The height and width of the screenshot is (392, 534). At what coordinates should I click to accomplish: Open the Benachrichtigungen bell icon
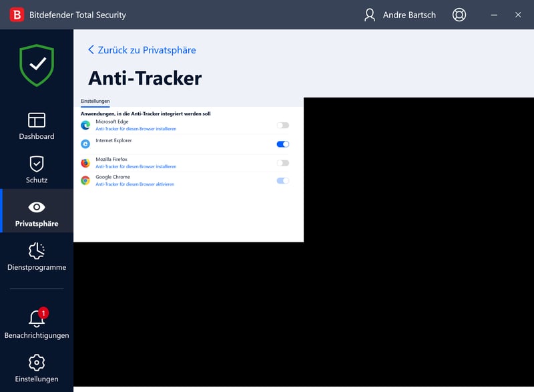(x=37, y=319)
